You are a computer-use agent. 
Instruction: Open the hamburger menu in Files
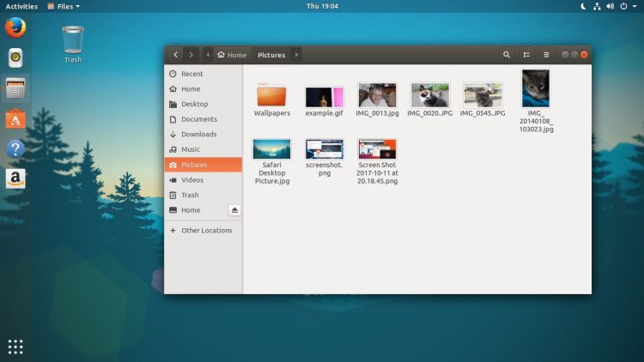(x=546, y=55)
